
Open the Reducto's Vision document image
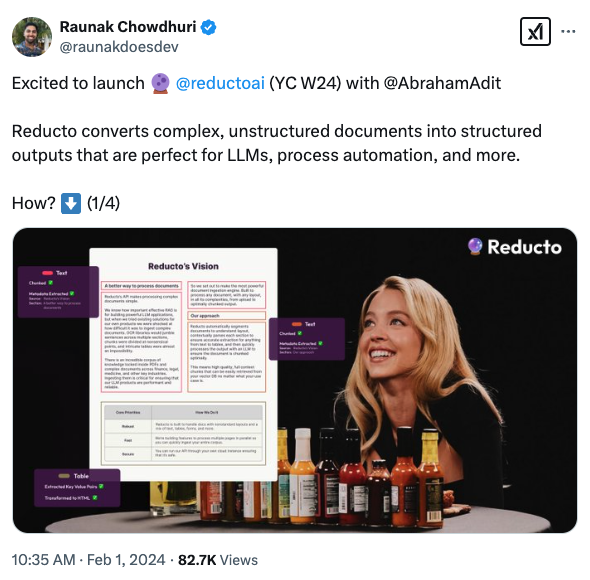pyautogui.click(x=184, y=364)
